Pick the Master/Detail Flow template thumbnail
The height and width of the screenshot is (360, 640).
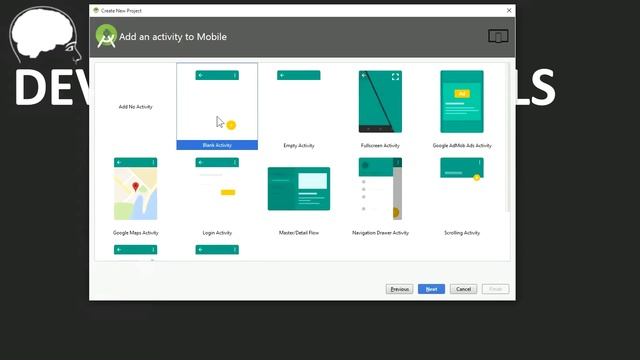click(299, 189)
